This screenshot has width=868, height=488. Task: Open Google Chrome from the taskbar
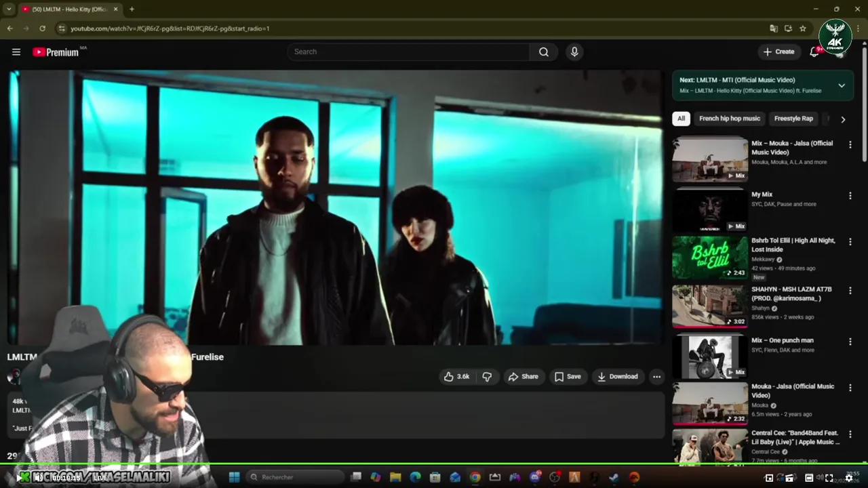pos(475,477)
